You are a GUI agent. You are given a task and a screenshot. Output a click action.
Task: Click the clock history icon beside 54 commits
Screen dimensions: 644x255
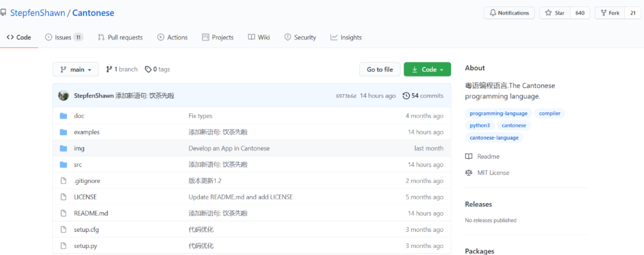pyautogui.click(x=406, y=96)
